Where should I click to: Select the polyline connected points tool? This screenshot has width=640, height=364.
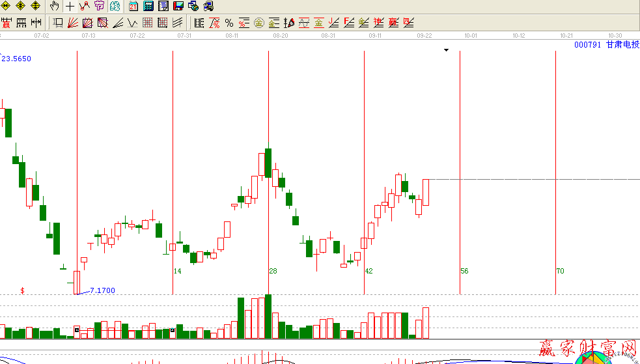(84, 7)
